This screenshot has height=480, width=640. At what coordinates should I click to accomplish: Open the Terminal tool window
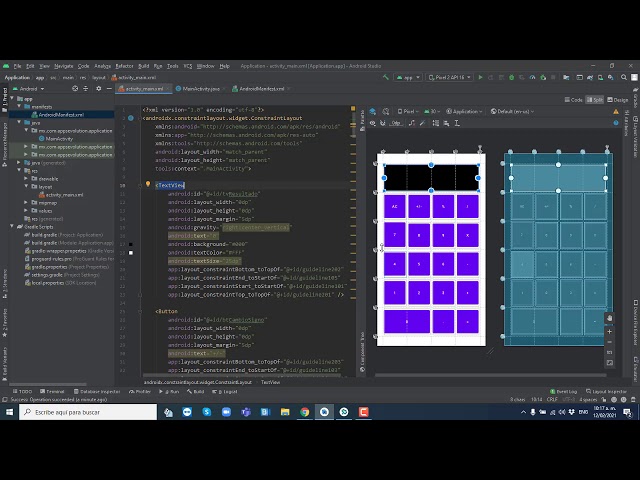(x=52, y=391)
